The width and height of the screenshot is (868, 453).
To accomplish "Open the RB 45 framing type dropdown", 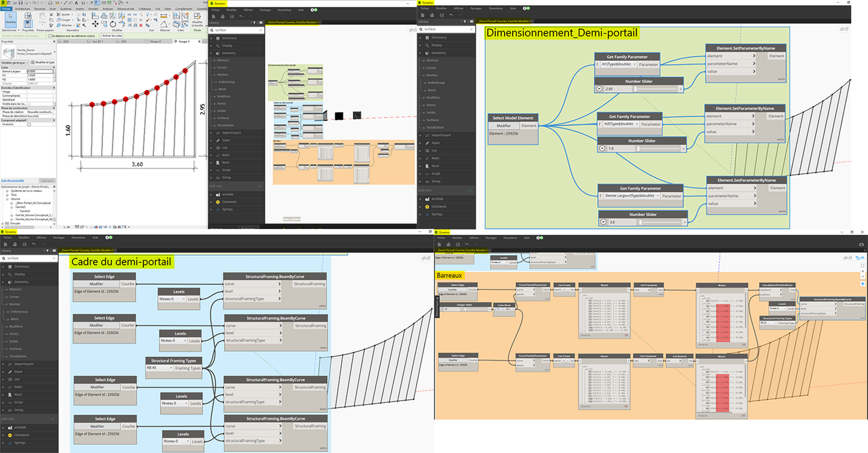I will [171, 368].
